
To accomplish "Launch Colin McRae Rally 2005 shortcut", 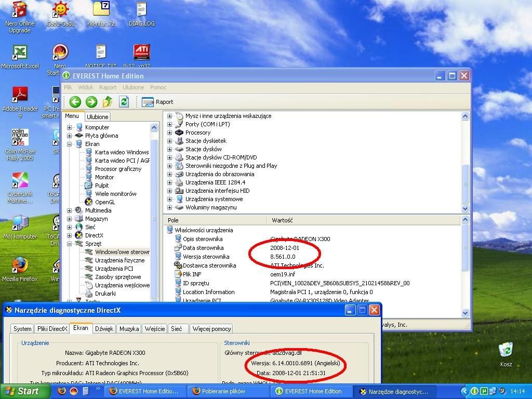I will (20, 145).
